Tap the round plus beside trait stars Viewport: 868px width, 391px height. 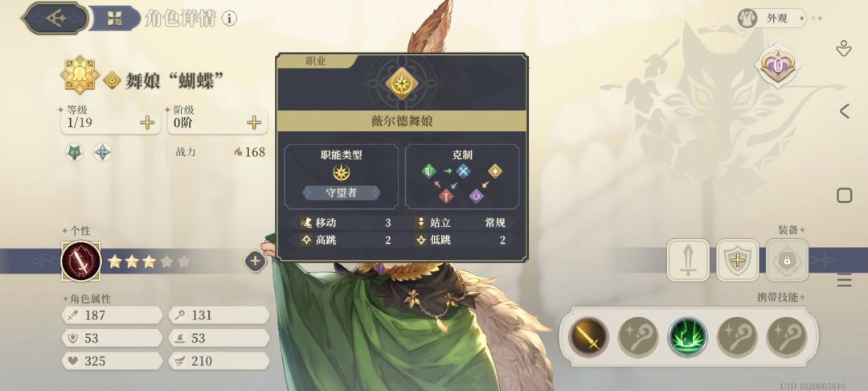[255, 261]
